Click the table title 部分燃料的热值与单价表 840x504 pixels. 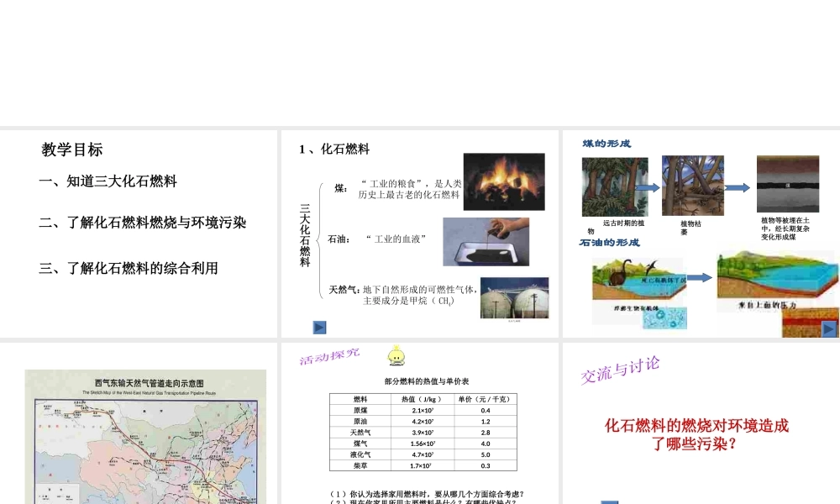pyautogui.click(x=427, y=381)
